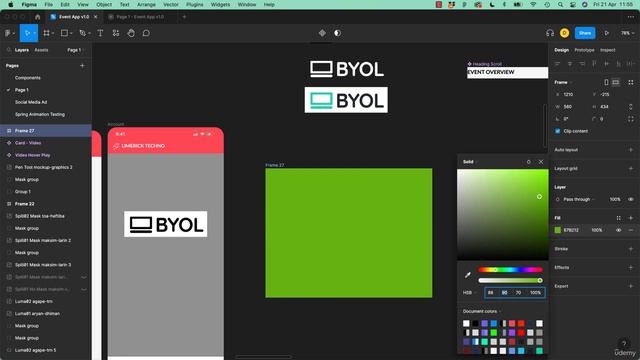This screenshot has height=360, width=640.
Task: Open the Arrange menu
Action: pyautogui.click(x=146, y=4)
